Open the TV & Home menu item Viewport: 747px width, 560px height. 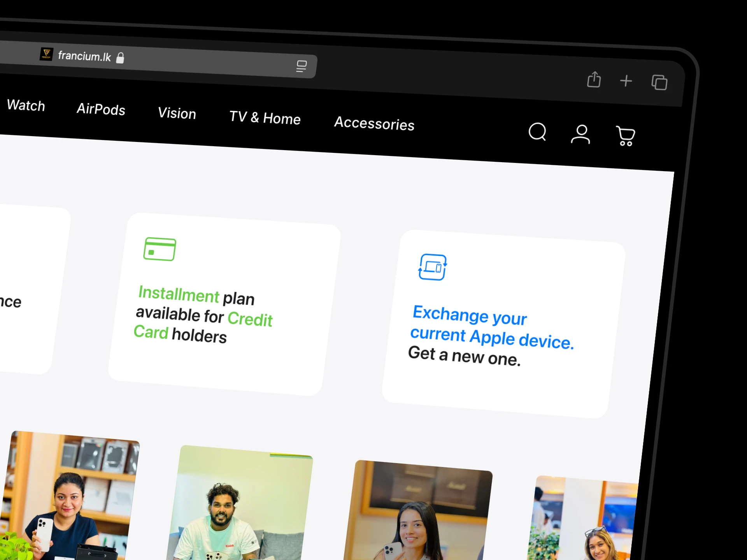coord(265,117)
